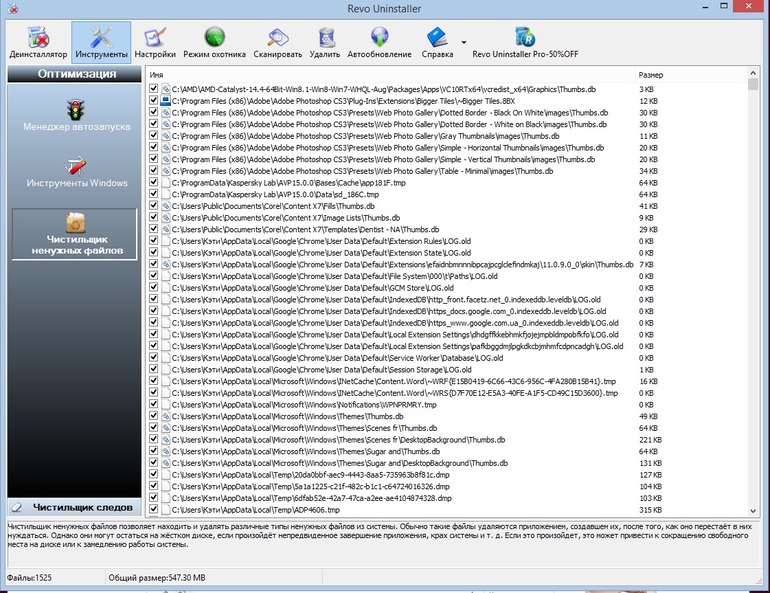Click file icon of WPNPRMRY.tmp row
Screen dimensions: 770x593
tap(165, 404)
